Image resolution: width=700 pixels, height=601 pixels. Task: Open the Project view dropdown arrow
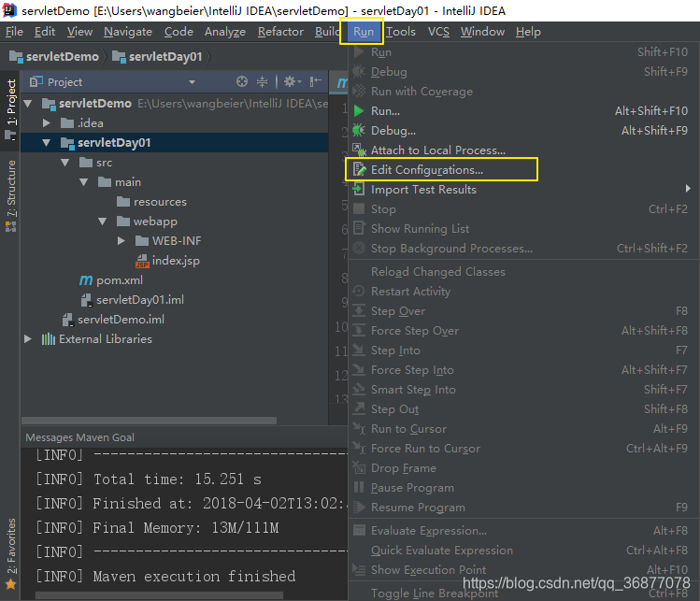tap(192, 82)
